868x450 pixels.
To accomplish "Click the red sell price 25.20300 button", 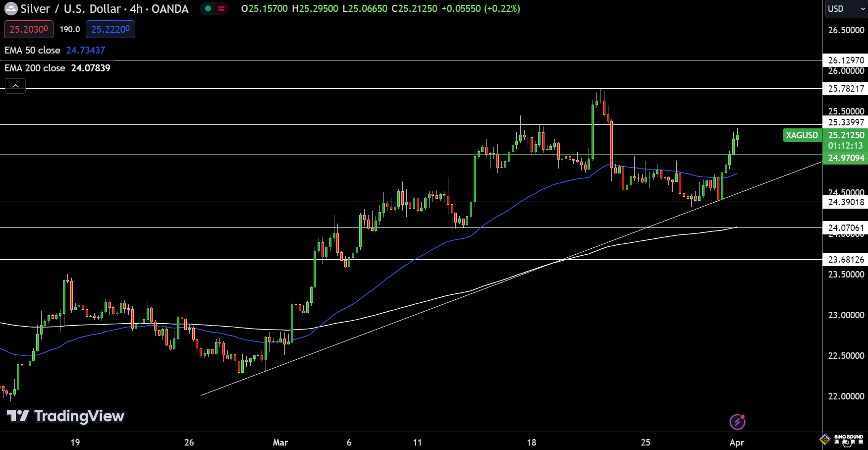I will click(29, 29).
